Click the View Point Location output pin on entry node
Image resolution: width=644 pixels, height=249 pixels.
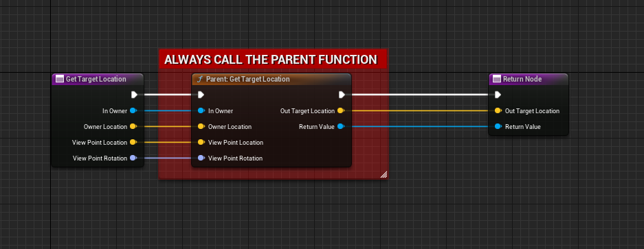coord(133,143)
